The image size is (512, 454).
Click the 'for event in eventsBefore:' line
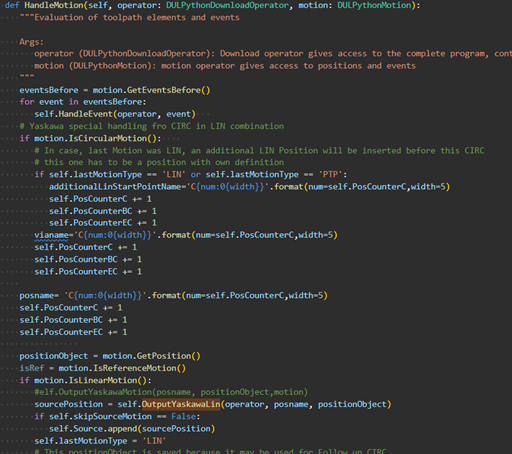tap(83, 102)
